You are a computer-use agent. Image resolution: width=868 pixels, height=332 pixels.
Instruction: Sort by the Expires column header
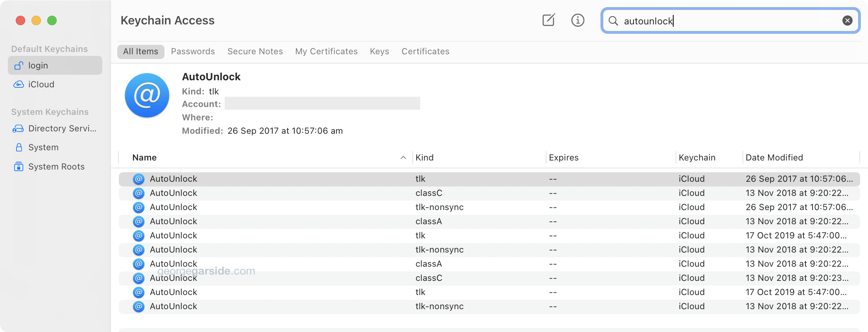[x=611, y=157]
